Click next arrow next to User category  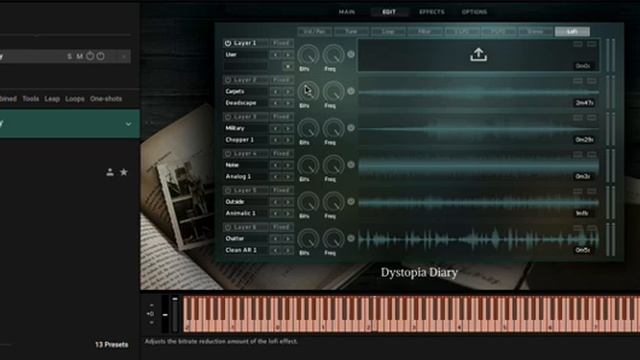[x=288, y=55]
